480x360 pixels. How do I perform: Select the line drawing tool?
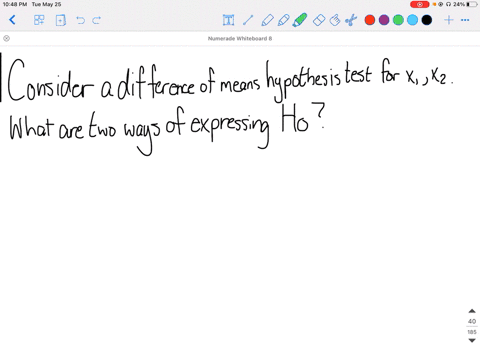248,20
